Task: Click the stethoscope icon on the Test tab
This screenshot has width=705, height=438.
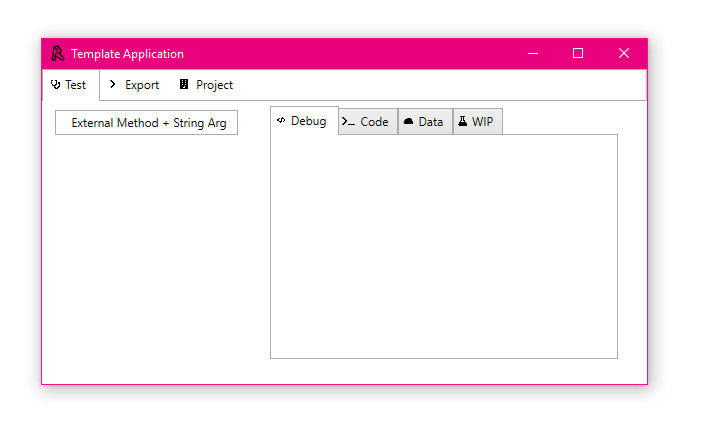Action: pyautogui.click(x=55, y=85)
